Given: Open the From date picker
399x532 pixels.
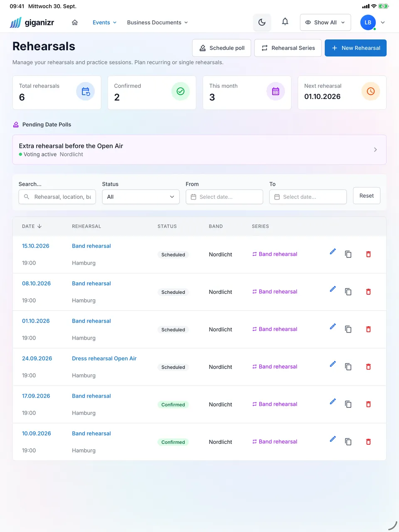Looking at the screenshot, I should 224,197.
